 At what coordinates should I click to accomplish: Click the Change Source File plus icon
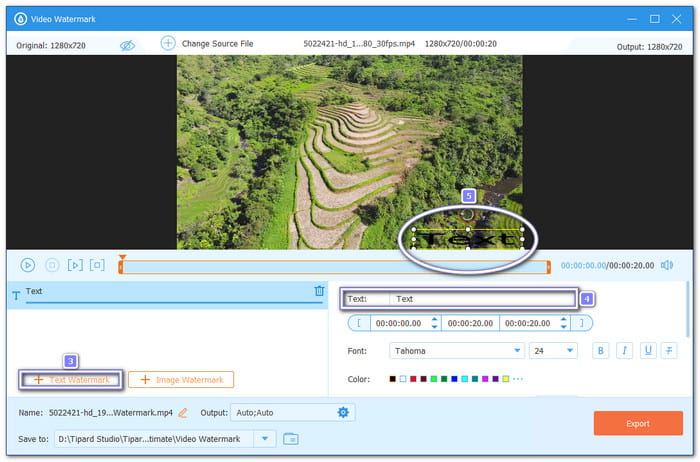click(x=168, y=44)
